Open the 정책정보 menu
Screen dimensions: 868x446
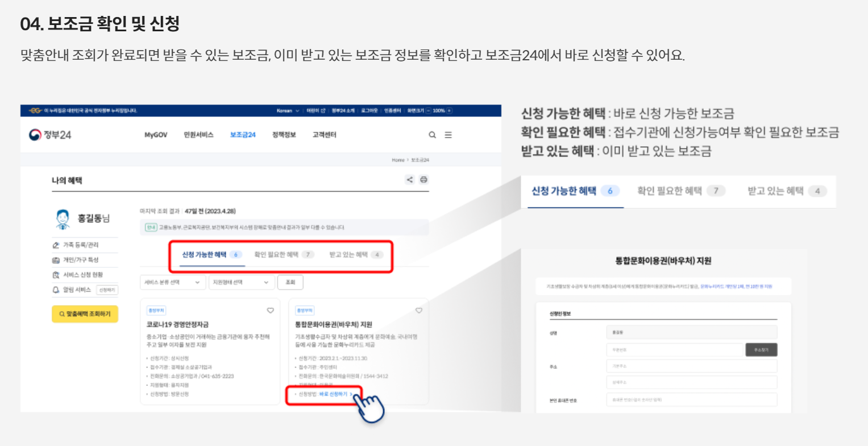point(284,135)
